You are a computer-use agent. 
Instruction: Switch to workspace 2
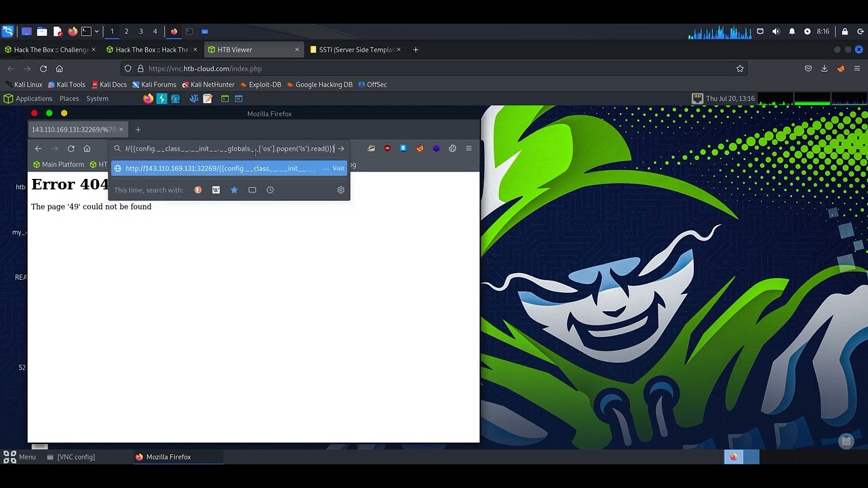pos(126,31)
